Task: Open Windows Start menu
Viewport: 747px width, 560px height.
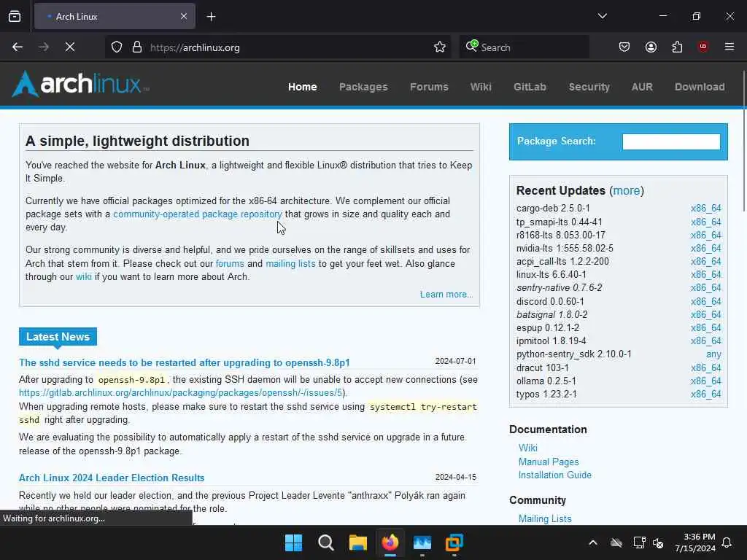Action: tap(293, 542)
